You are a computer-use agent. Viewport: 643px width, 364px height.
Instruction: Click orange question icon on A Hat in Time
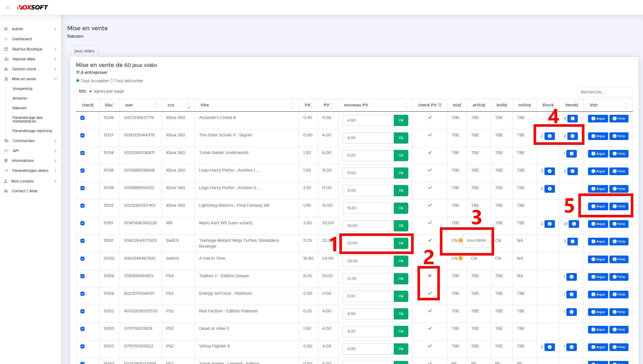pos(460,258)
